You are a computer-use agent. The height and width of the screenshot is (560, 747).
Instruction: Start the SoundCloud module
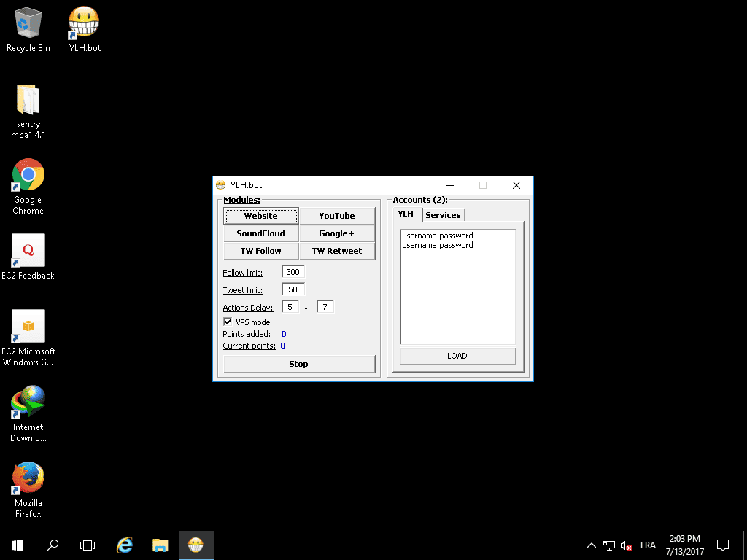pyautogui.click(x=260, y=233)
